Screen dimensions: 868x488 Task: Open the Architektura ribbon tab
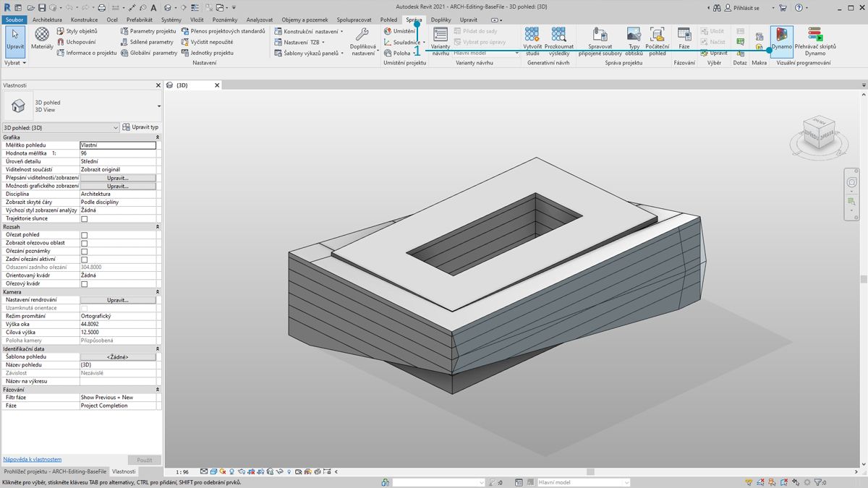(47, 20)
